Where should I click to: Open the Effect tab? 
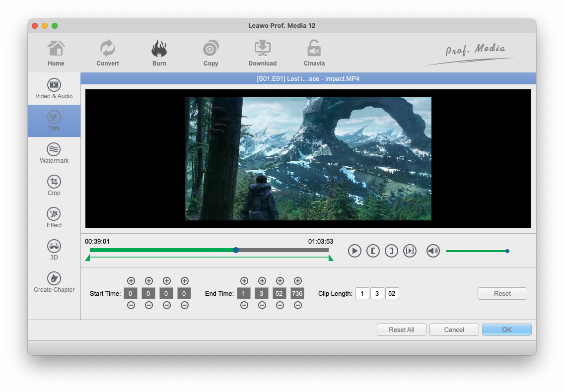(54, 218)
